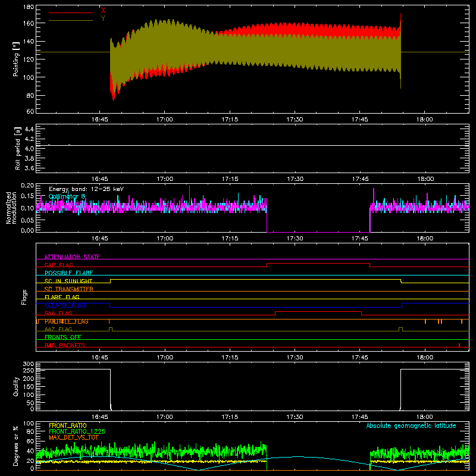This screenshot has height=476, width=476.
Task: Click the green FRONTS_OFF label
Action: pos(63,337)
